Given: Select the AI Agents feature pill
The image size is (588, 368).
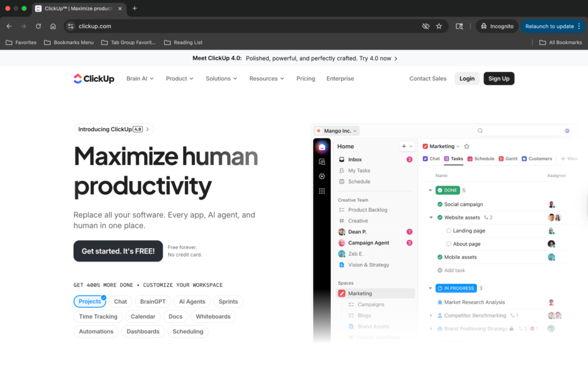Looking at the screenshot, I should (x=192, y=301).
